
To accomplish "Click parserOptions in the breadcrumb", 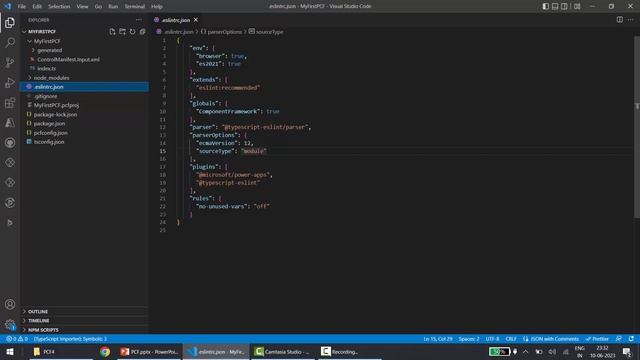I will tap(224, 31).
